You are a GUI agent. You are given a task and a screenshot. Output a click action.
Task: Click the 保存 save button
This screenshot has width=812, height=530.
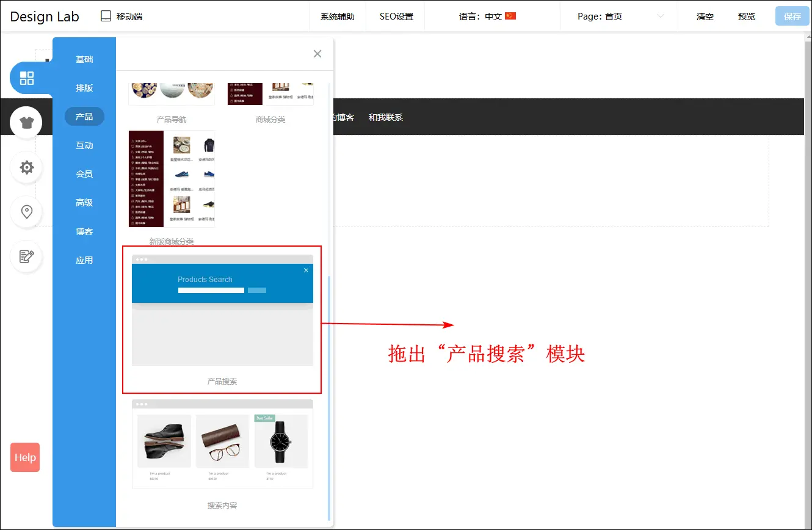pos(792,16)
